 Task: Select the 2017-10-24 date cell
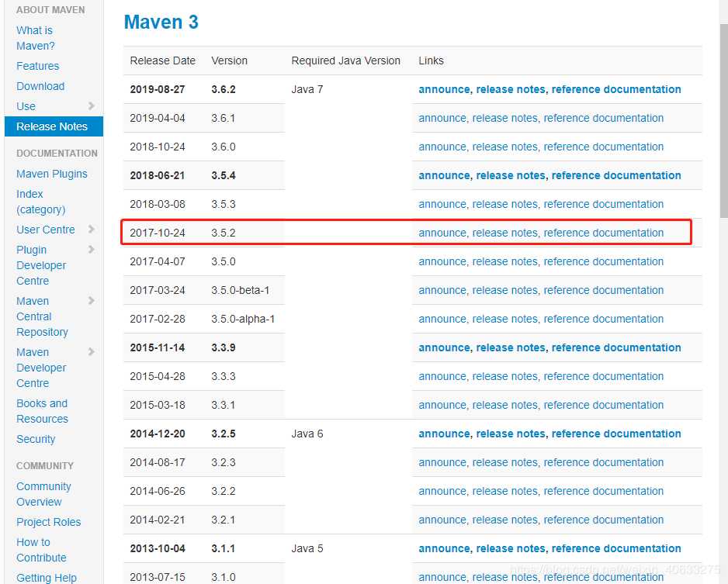click(158, 233)
